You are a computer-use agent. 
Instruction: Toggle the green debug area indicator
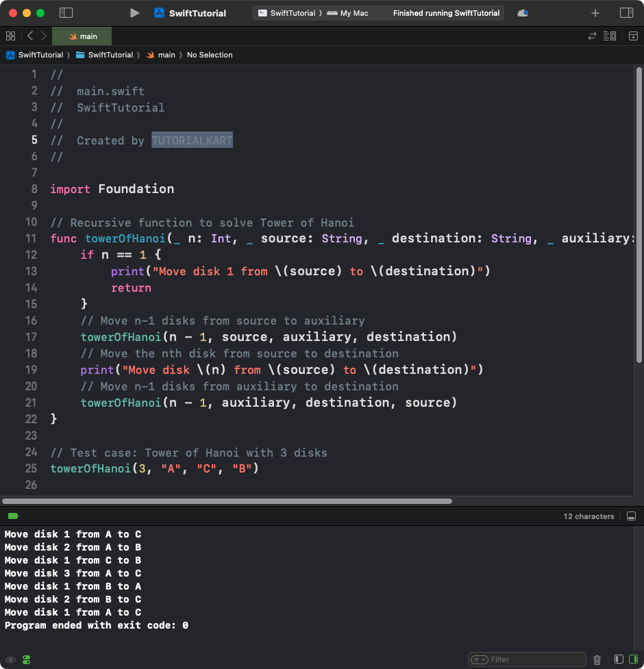[13, 516]
